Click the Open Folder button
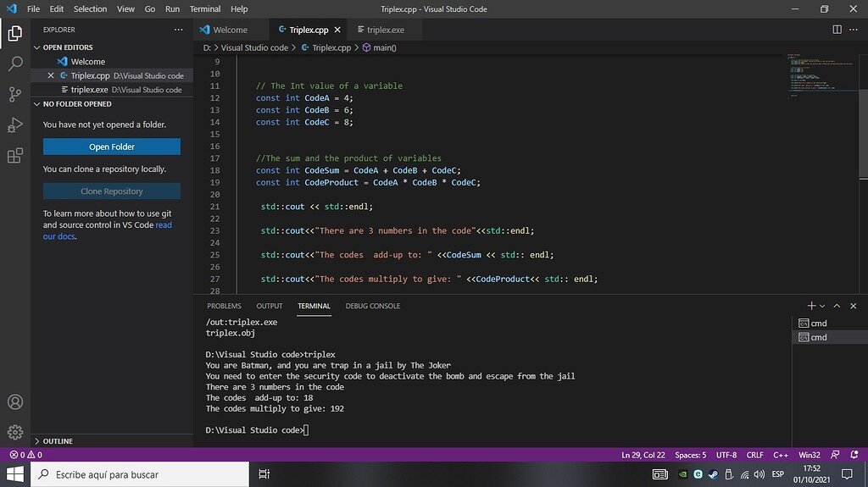This screenshot has height=487, width=868. (112, 147)
